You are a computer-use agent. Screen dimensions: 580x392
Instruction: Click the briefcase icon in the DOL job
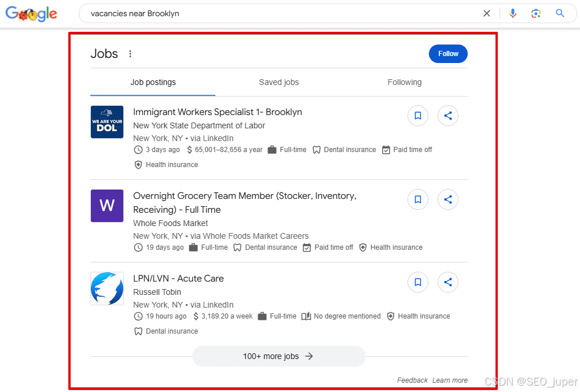272,150
